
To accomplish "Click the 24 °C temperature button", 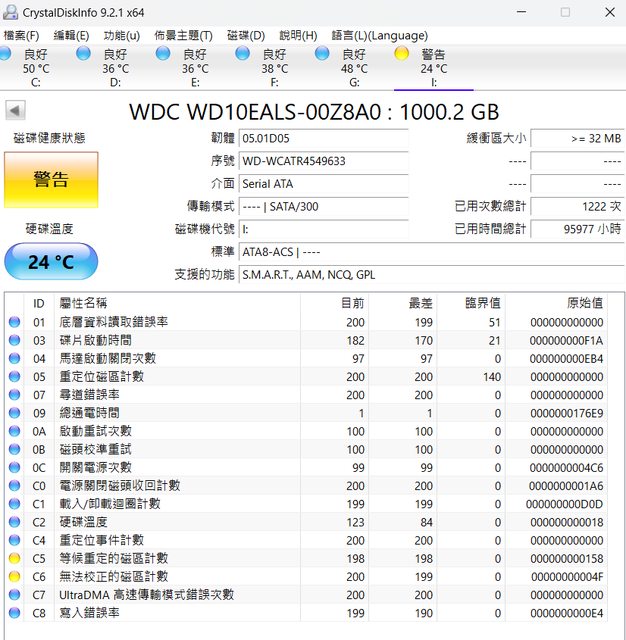I will click(51, 262).
